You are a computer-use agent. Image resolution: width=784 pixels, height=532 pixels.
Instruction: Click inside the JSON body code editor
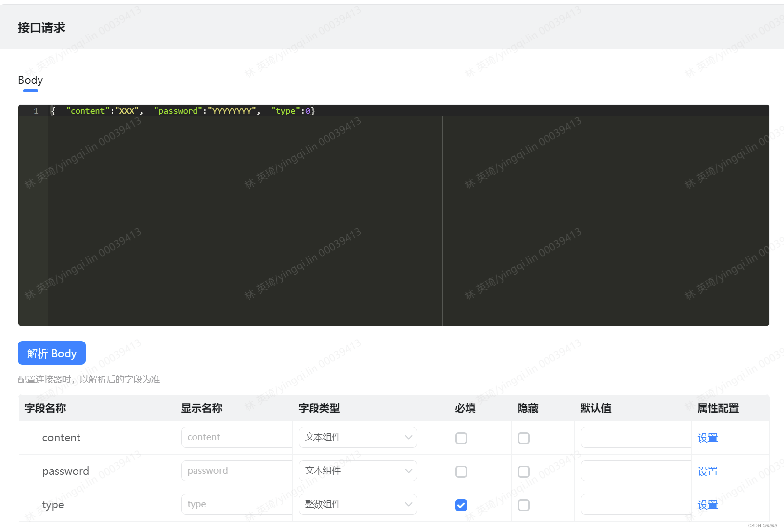coord(393,215)
